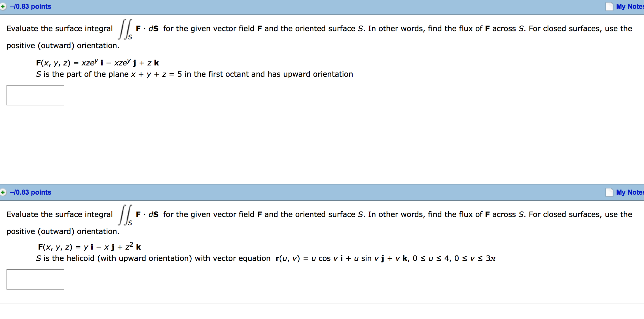
Task: Click the answer box under the plane problem
Action: pos(35,95)
